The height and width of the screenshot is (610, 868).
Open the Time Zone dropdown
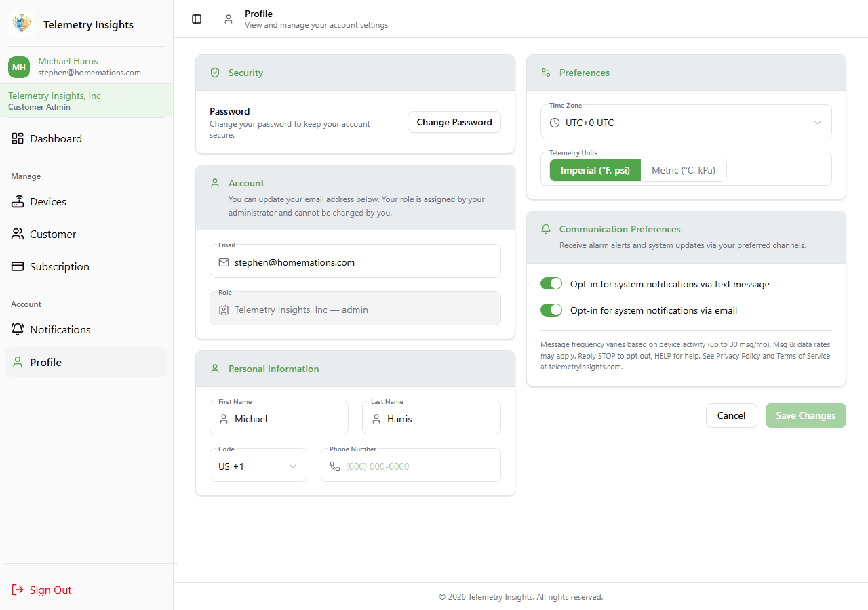(x=686, y=123)
